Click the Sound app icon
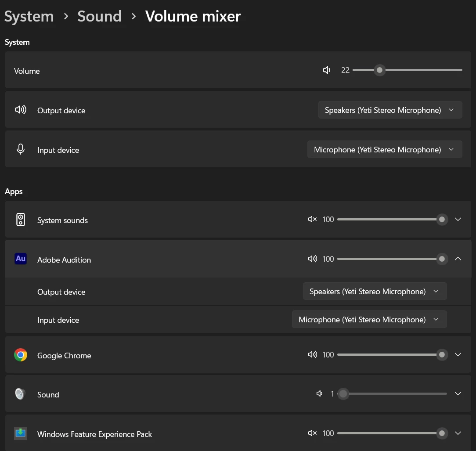This screenshot has width=476, height=451. click(21, 394)
